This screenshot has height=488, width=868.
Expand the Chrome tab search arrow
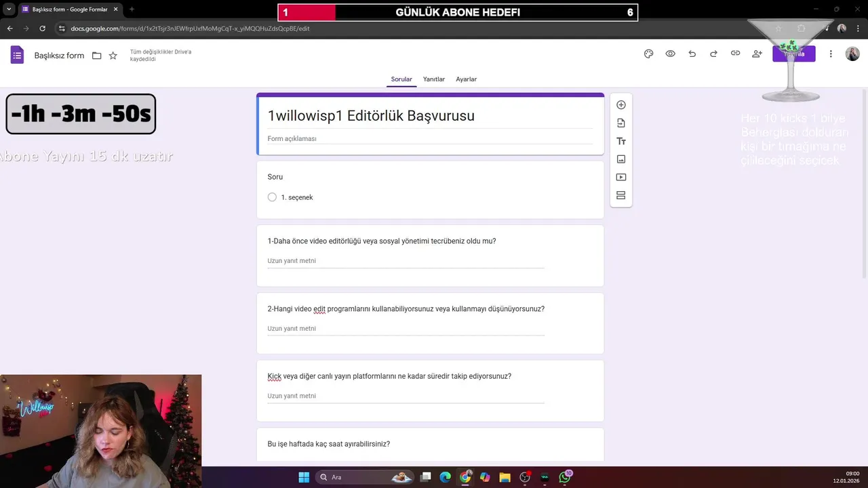click(x=9, y=9)
